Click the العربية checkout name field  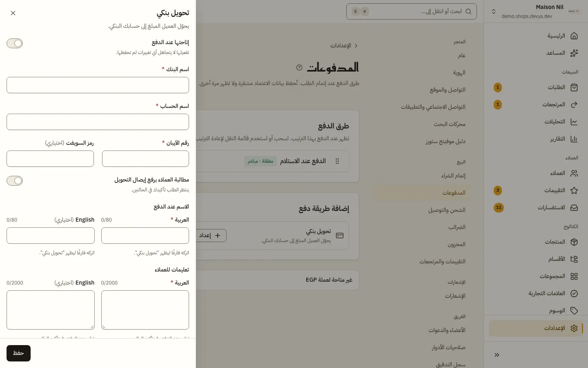click(145, 236)
